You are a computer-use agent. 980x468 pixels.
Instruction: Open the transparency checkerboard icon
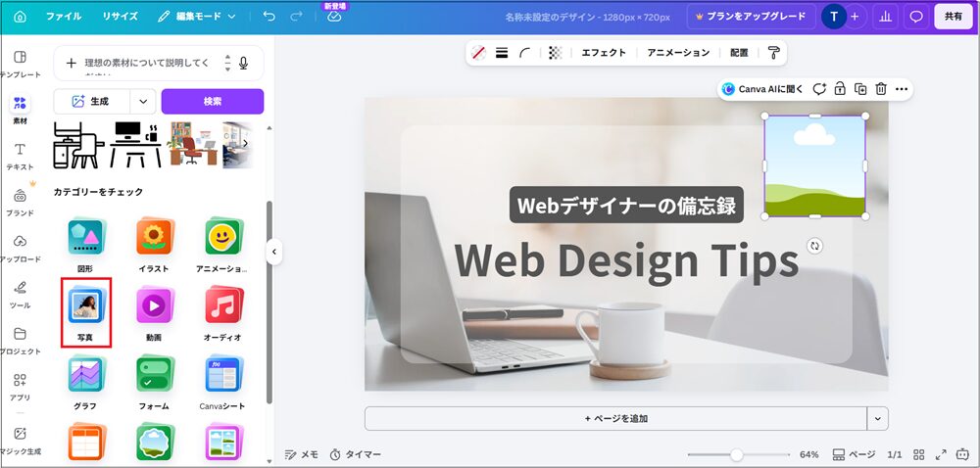[555, 53]
